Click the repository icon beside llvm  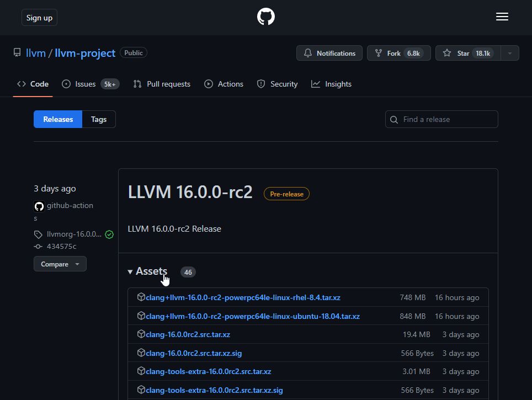pos(17,53)
